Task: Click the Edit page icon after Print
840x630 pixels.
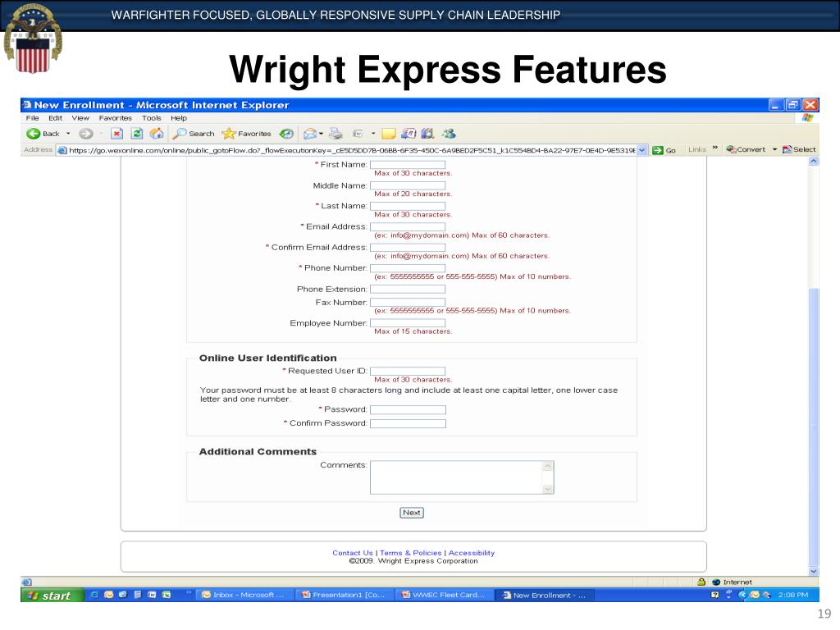Action: (358, 134)
